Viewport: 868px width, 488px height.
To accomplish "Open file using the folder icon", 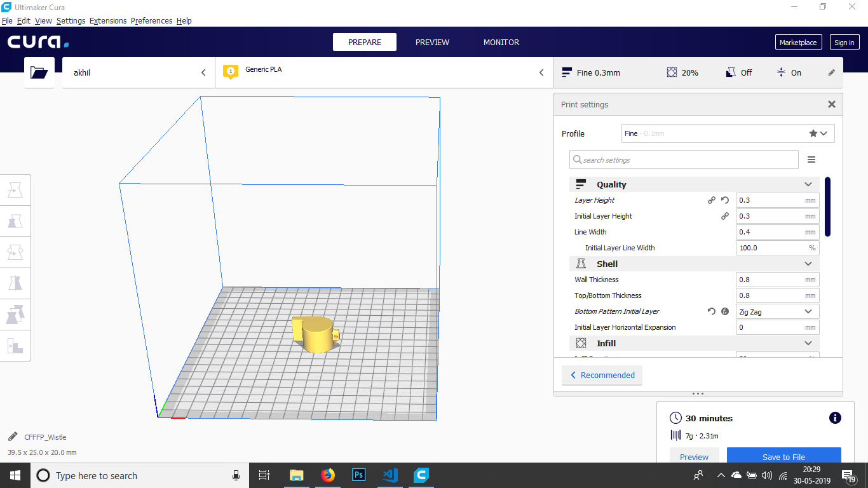I will 39,73.
